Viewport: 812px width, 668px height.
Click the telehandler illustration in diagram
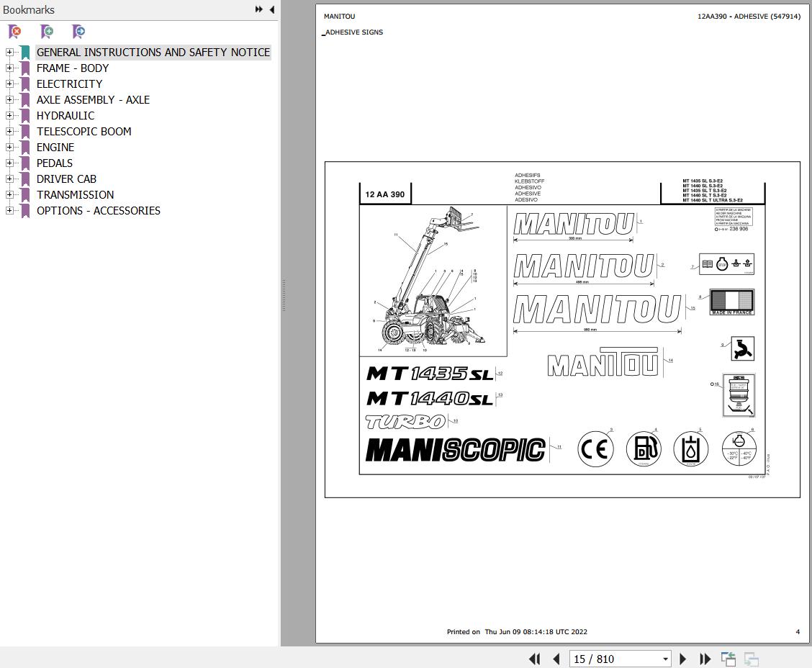pyautogui.click(x=432, y=280)
